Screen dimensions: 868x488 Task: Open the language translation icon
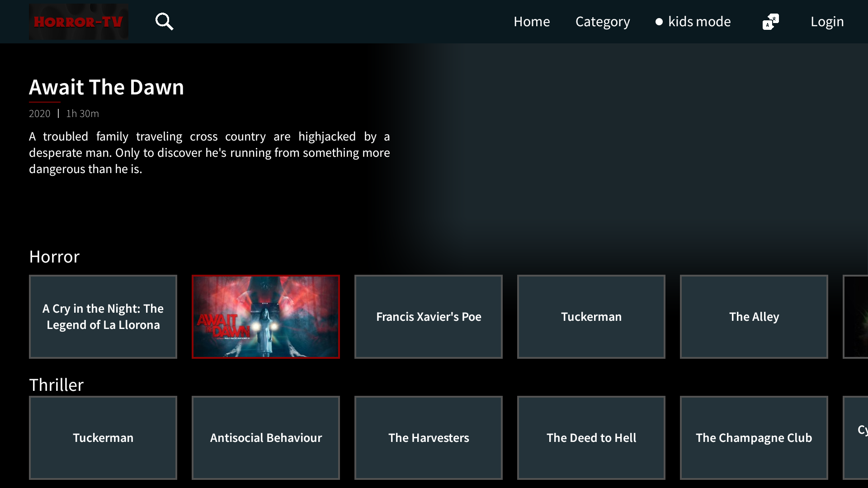[x=770, y=21]
